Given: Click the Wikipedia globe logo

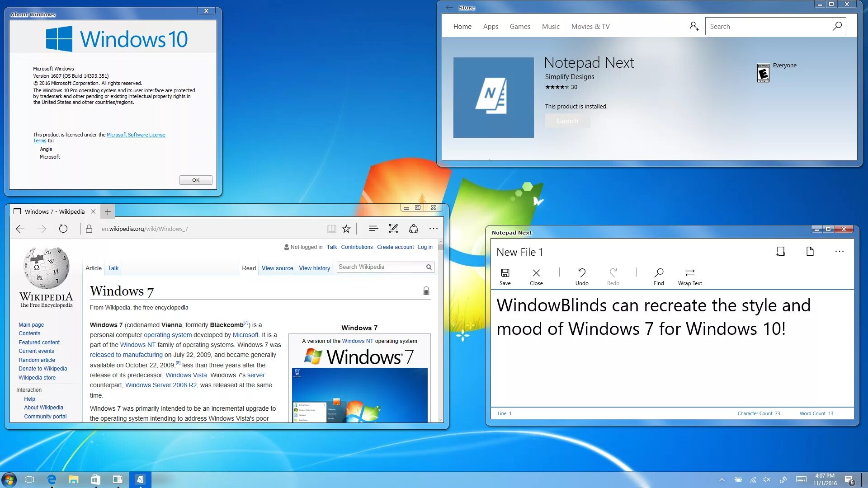Looking at the screenshot, I should pyautogui.click(x=46, y=267).
